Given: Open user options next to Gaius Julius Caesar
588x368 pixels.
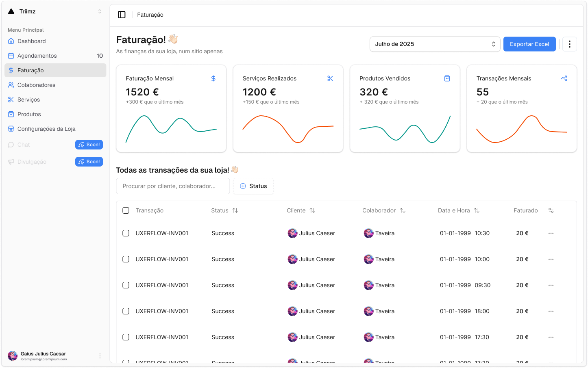Looking at the screenshot, I should (100, 356).
